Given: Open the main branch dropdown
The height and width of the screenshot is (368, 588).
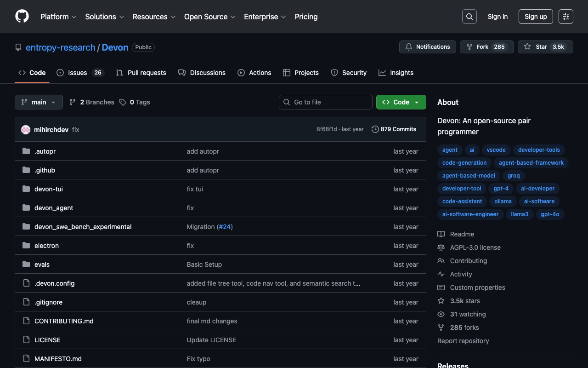Looking at the screenshot, I should (x=39, y=102).
